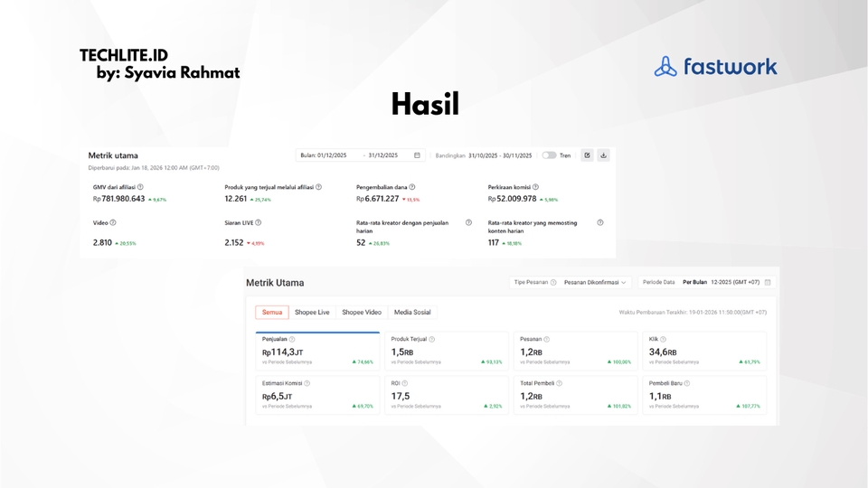This screenshot has height=488, width=868.
Task: Open the Pesanan Dikonfirmasi dropdown
Action: pos(595,283)
